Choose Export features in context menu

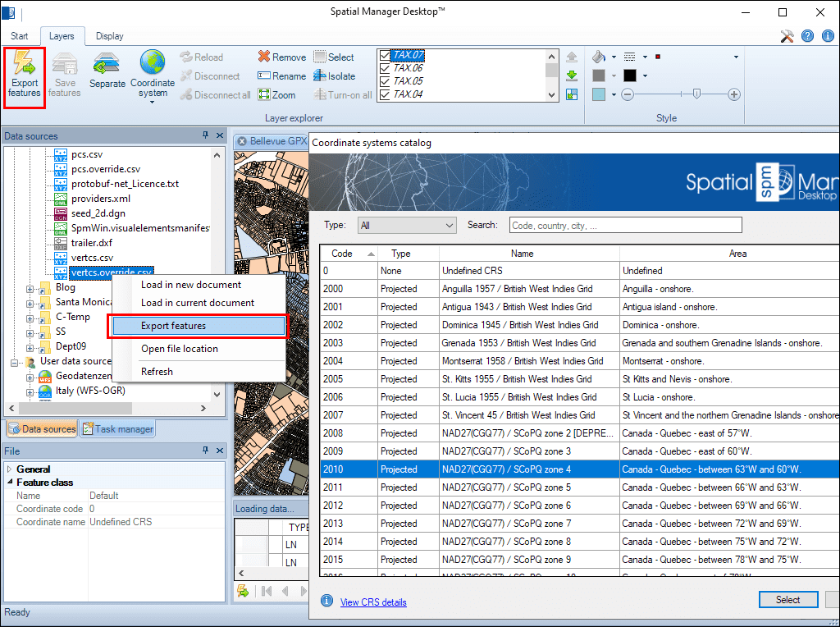click(199, 326)
